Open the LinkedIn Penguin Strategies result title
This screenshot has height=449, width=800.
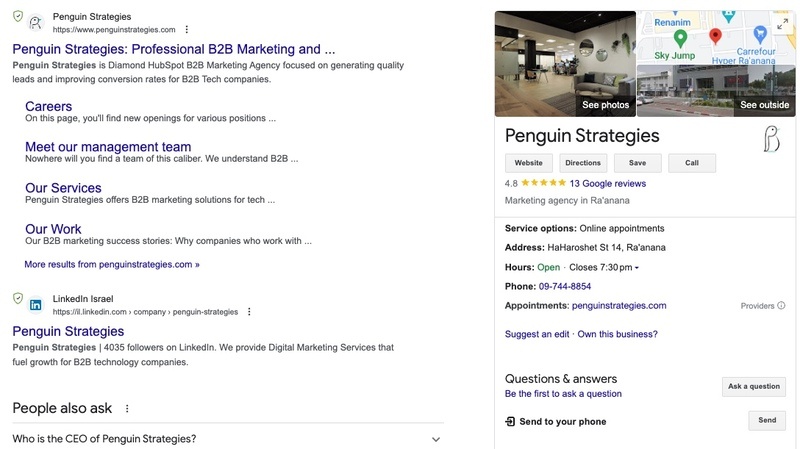coord(68,331)
